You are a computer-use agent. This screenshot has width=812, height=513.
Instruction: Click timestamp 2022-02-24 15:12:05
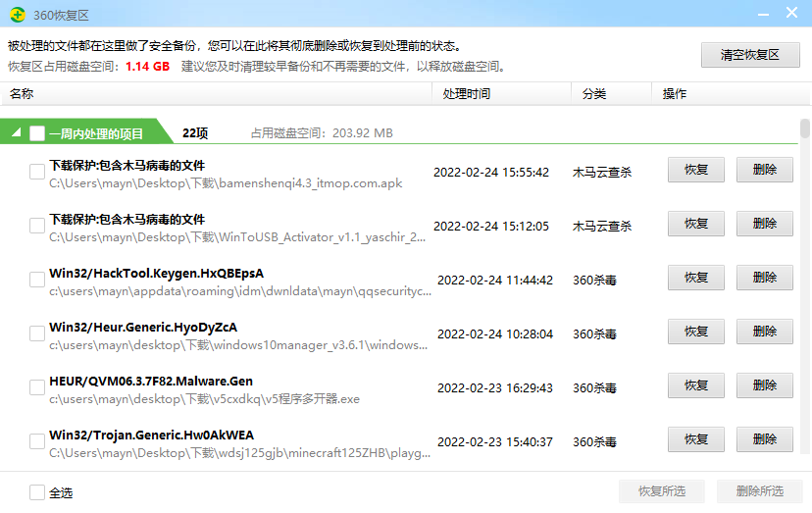coord(491,227)
